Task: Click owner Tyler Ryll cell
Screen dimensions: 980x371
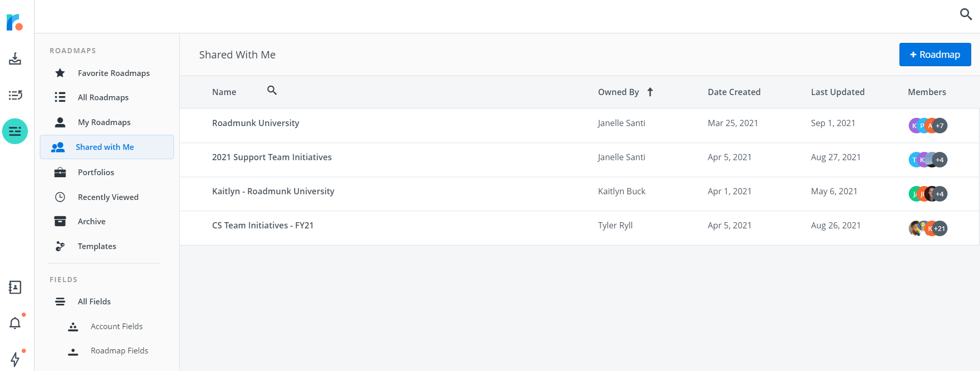Action: coord(615,225)
